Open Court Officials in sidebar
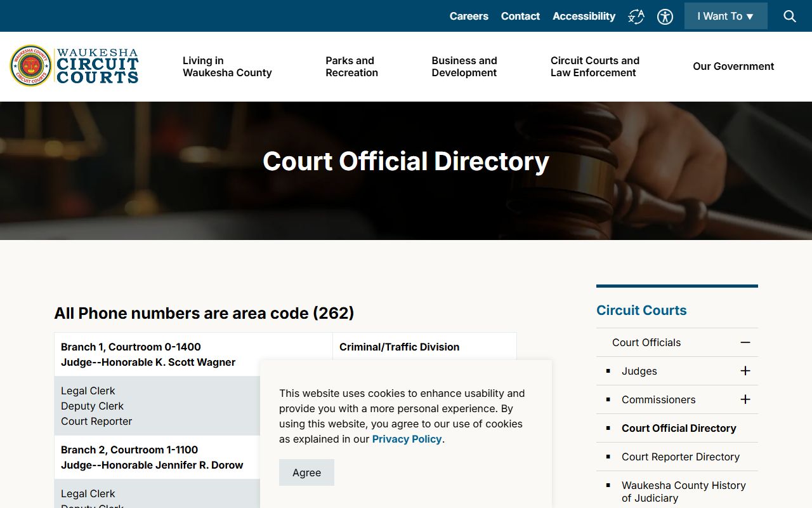 tap(646, 342)
